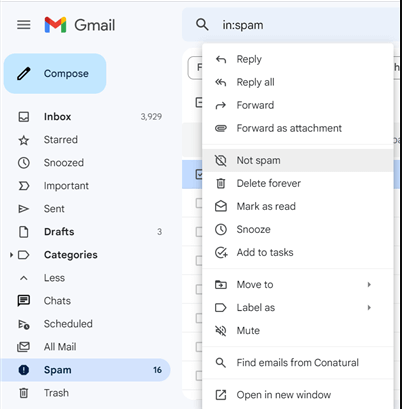The width and height of the screenshot is (402, 409).
Task: Click the All Mail envelope icon
Action: 24,347
